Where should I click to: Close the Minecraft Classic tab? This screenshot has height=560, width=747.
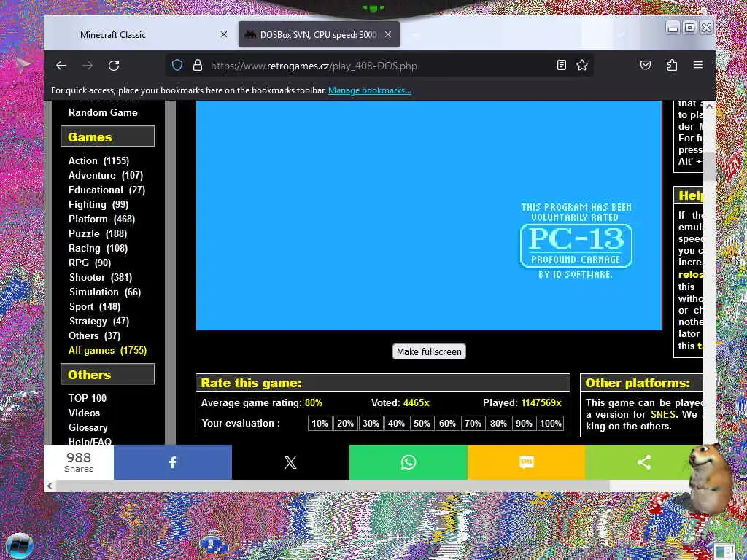click(224, 34)
